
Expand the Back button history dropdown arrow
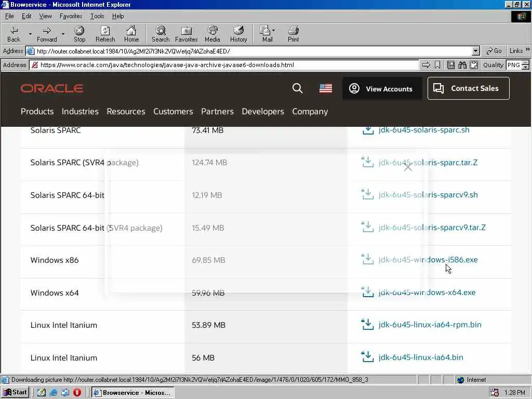coord(30,34)
